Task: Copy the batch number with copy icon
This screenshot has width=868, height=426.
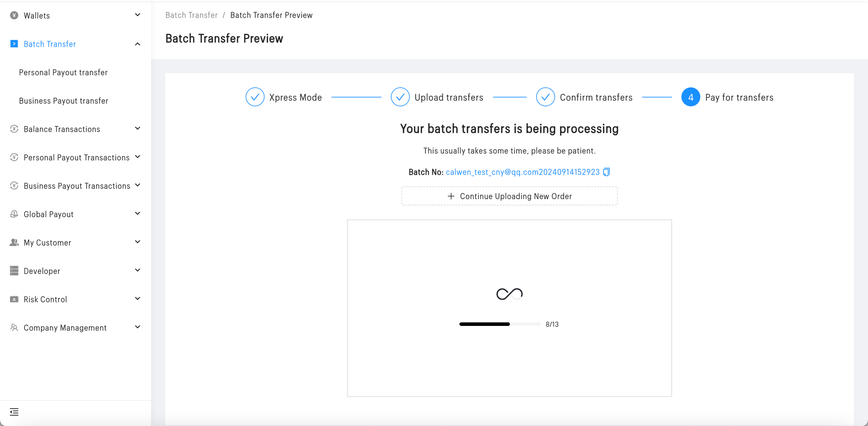Action: (606, 172)
